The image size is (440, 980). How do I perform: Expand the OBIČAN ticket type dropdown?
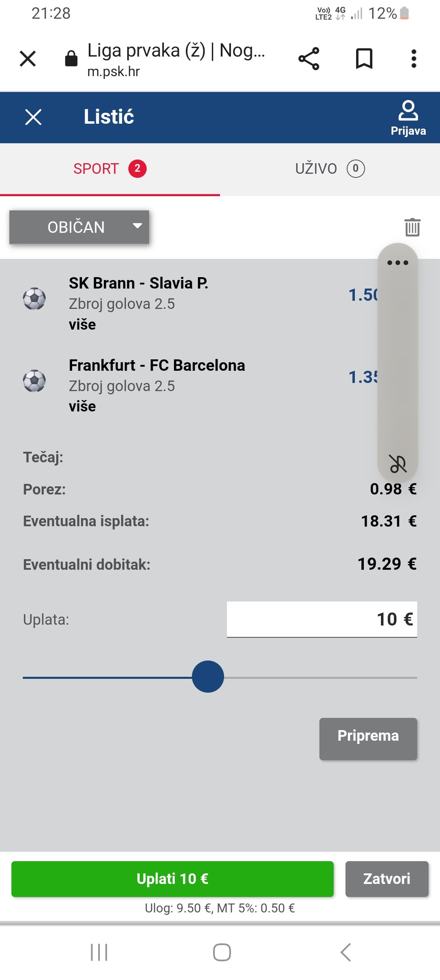click(x=79, y=227)
